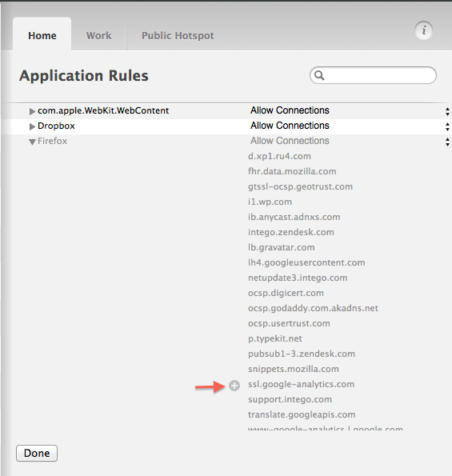Click the magnifier icon in search field
452x476 pixels.
click(x=319, y=75)
